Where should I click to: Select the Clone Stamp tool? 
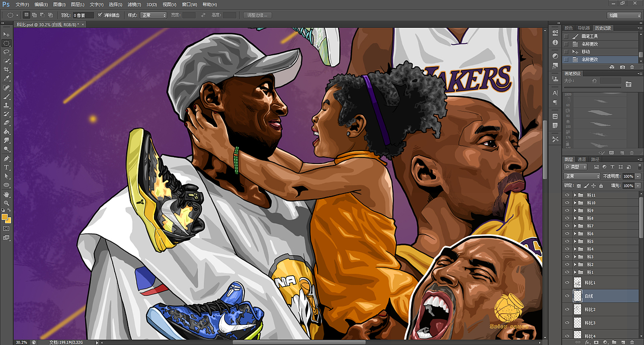click(7, 105)
